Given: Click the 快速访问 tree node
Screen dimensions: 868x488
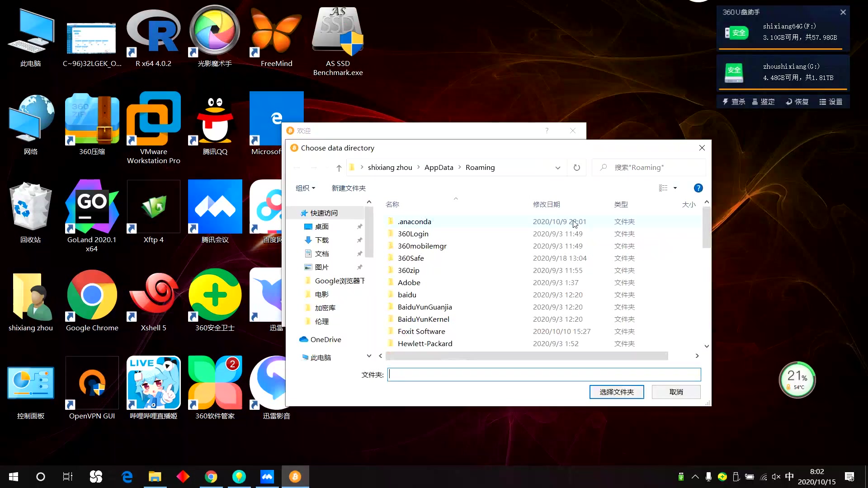Looking at the screenshot, I should (x=324, y=213).
